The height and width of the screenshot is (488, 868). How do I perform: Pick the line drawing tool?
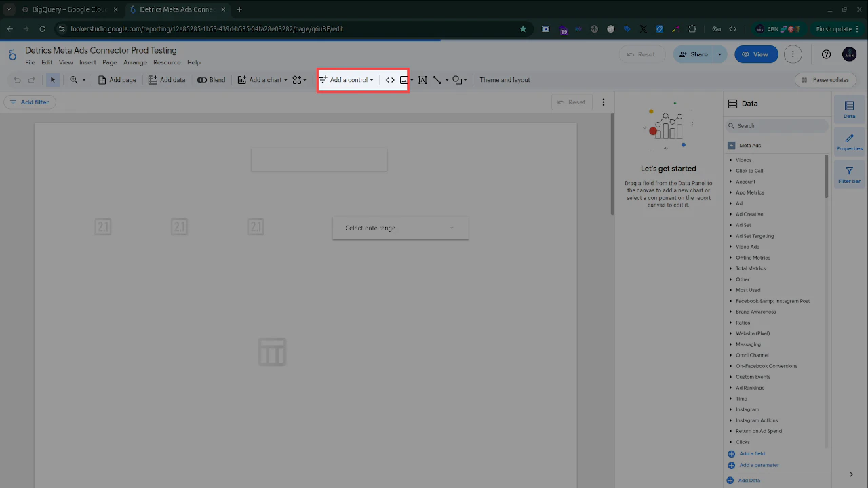tap(437, 79)
